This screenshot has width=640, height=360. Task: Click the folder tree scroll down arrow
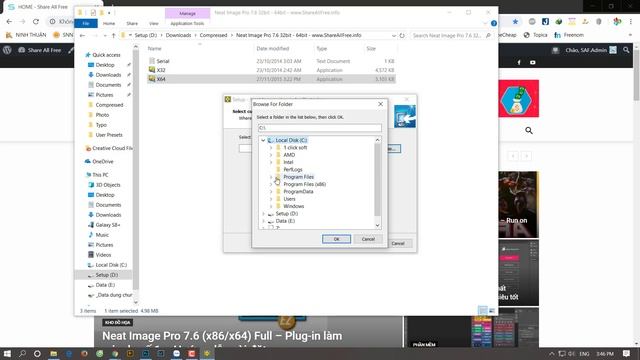pyautogui.click(x=378, y=225)
